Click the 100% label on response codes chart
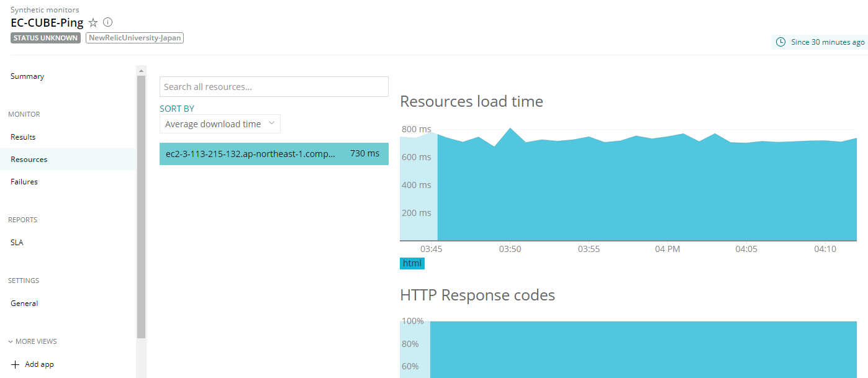Screen dimensions: 868x378 click(412, 321)
